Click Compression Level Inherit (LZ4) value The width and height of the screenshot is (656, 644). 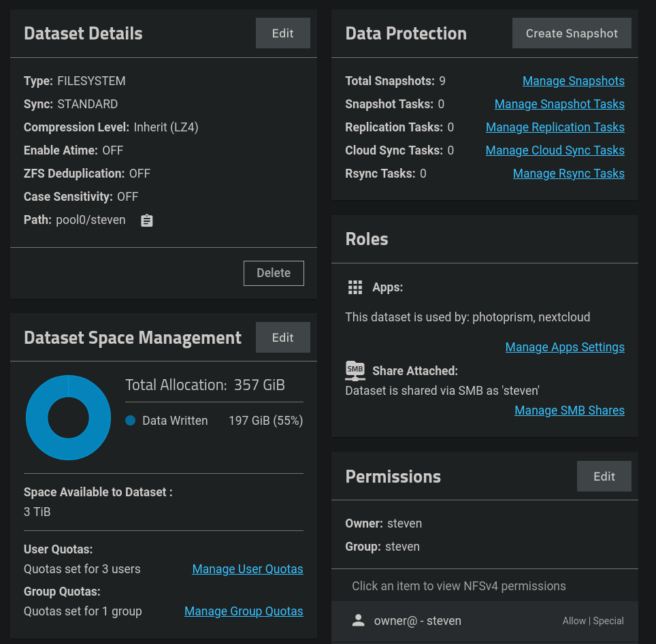165,127
